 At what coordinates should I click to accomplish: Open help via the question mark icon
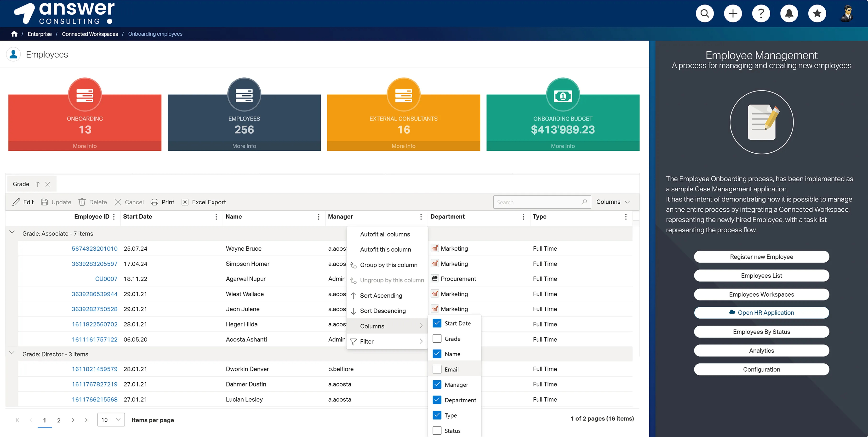point(761,13)
